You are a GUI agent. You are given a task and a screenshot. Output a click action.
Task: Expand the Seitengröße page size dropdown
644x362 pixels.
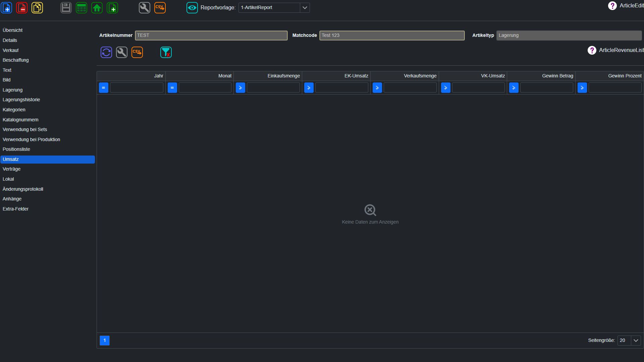[636, 341]
